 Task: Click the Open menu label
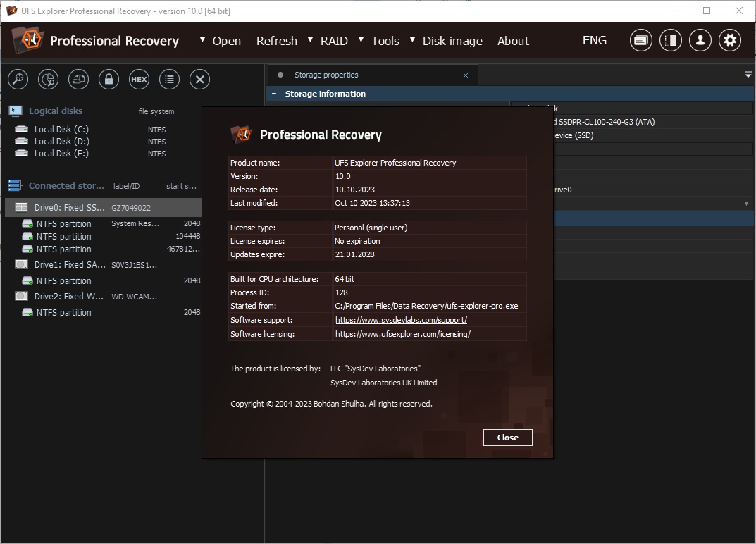[x=227, y=41]
